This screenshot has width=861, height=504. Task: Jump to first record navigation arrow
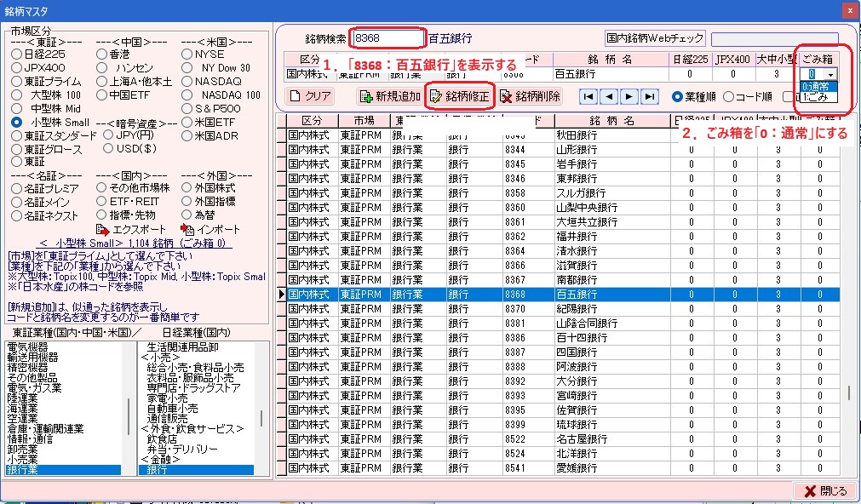click(588, 96)
